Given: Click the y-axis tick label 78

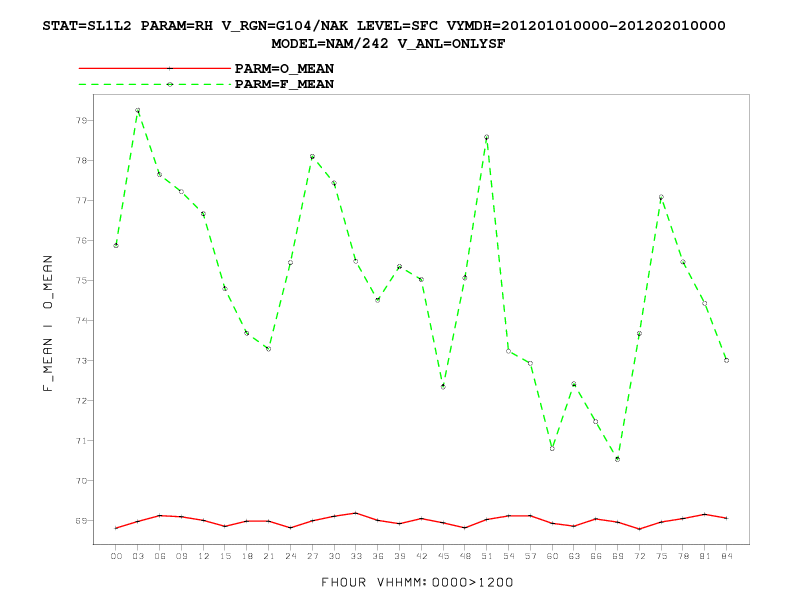Looking at the screenshot, I should [x=81, y=161].
